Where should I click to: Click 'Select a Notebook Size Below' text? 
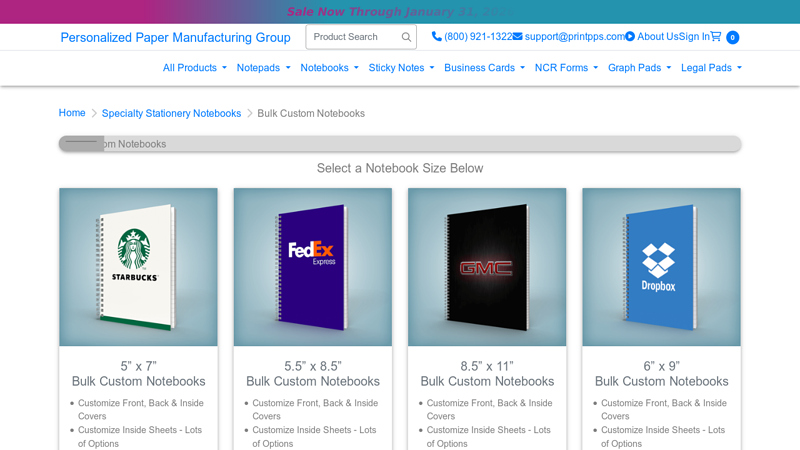400,168
